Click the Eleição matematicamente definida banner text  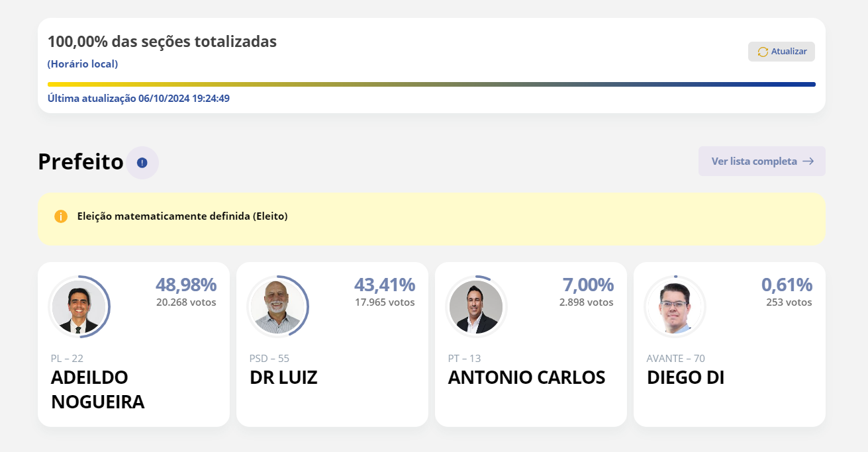coord(182,216)
